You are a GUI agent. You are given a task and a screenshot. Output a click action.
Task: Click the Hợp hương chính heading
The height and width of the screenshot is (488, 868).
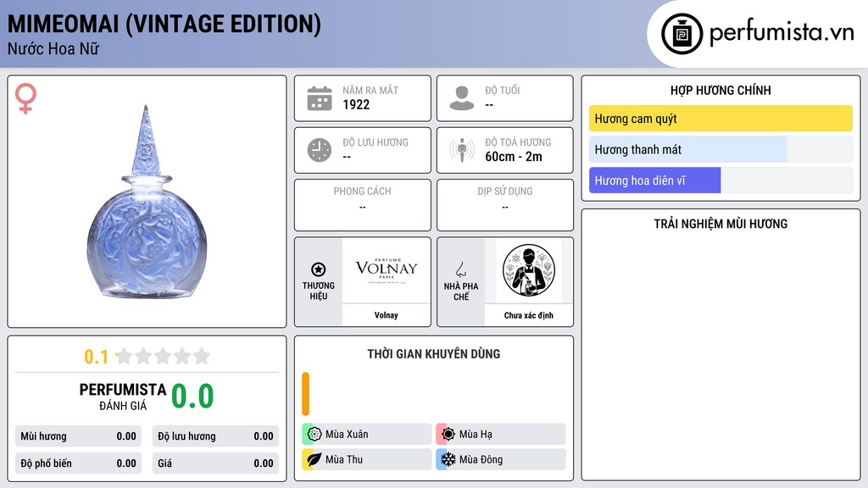coord(721,90)
